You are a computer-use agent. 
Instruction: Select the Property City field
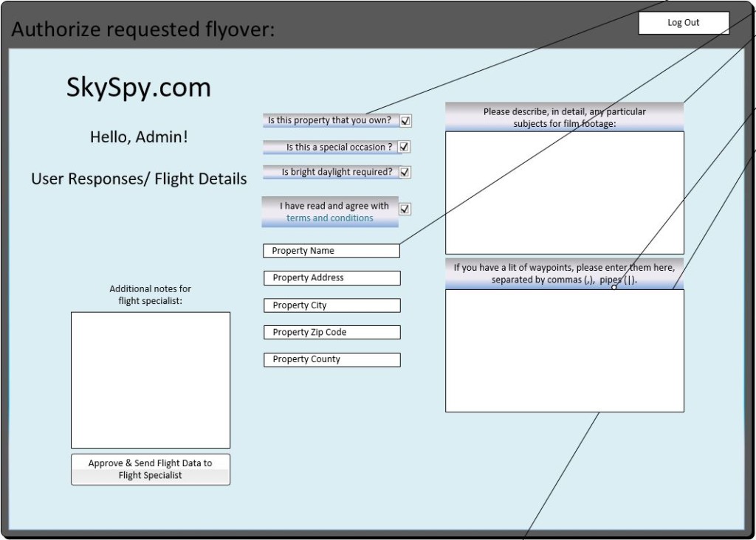click(331, 305)
